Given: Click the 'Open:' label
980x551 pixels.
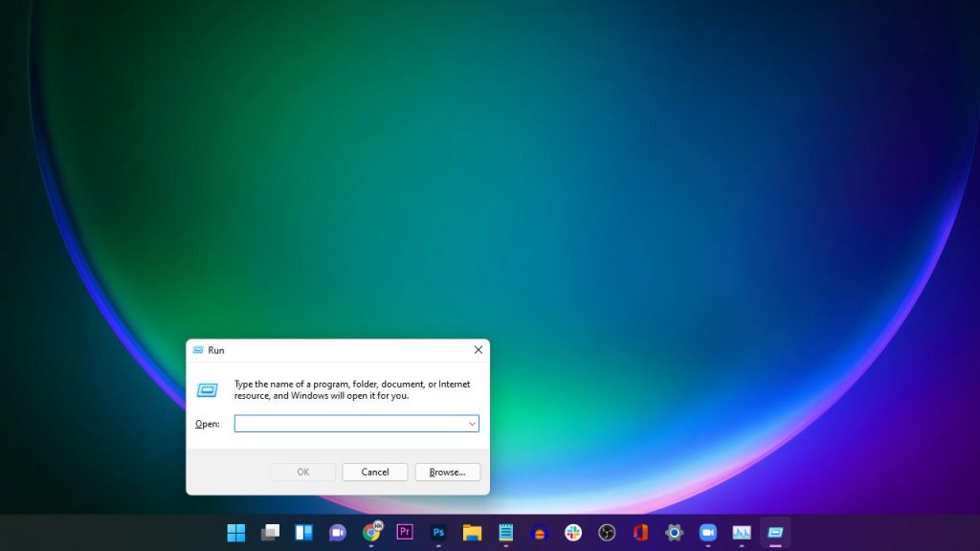Looking at the screenshot, I should pyautogui.click(x=208, y=424).
